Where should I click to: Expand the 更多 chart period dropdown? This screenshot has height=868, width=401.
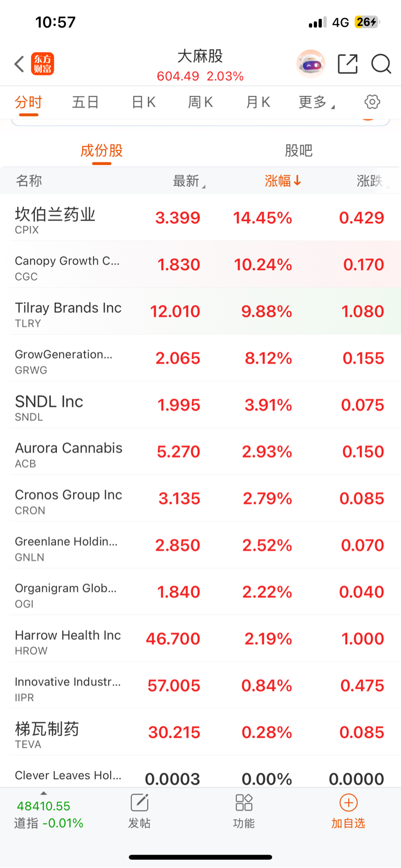[x=316, y=102]
